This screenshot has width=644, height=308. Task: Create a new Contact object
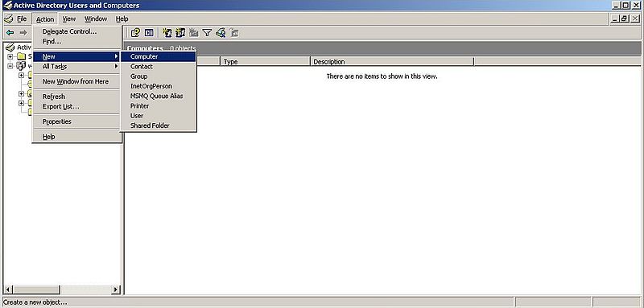coord(158,67)
